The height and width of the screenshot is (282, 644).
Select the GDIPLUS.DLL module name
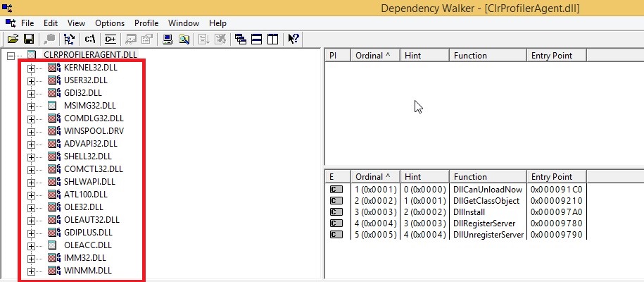[x=88, y=232]
